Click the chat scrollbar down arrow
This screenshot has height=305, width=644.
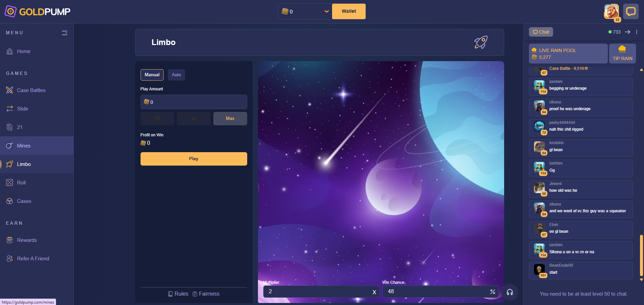tap(641, 279)
